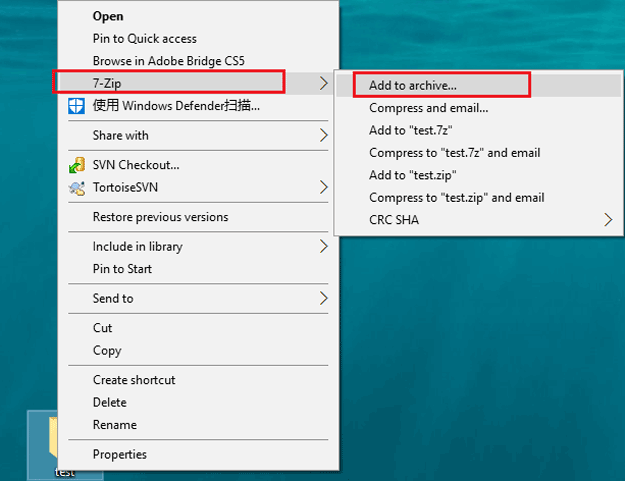Image resolution: width=625 pixels, height=481 pixels.
Task: Click the Windows Defender shield icon
Action: (76, 106)
